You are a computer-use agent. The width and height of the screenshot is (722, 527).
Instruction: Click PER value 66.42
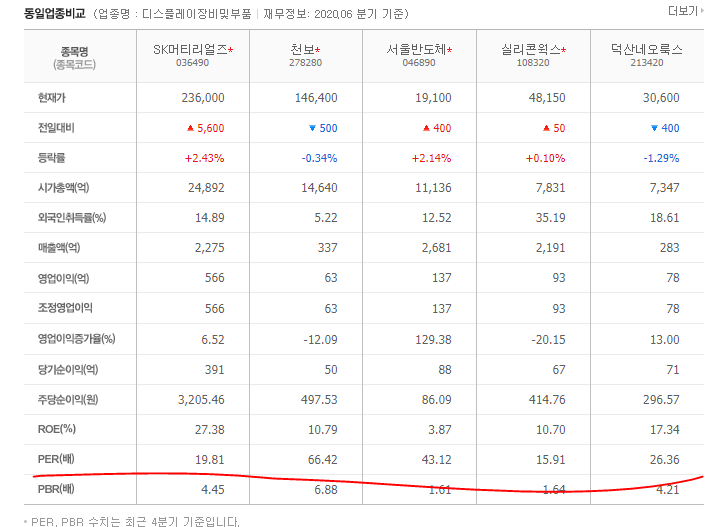click(x=323, y=460)
